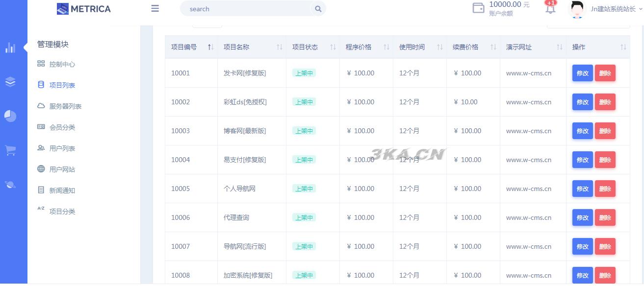Sort table by 程序价格 column
Screen dimensions: 644x286
click(x=365, y=47)
